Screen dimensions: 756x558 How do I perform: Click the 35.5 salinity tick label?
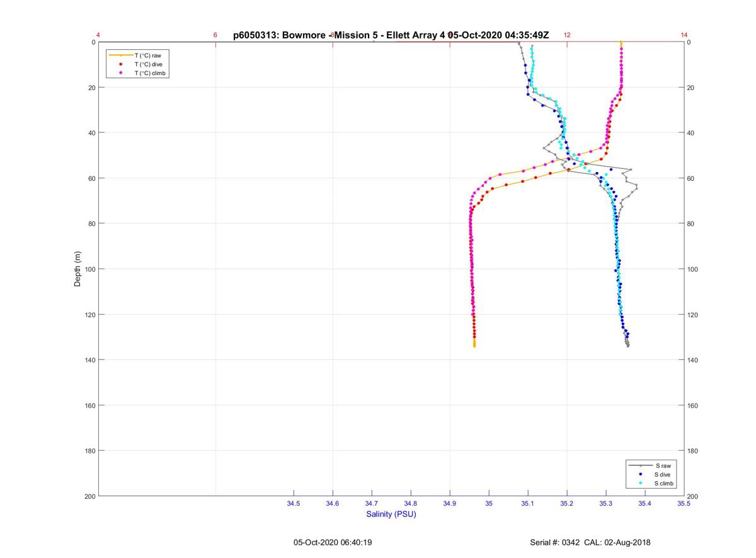(x=684, y=503)
